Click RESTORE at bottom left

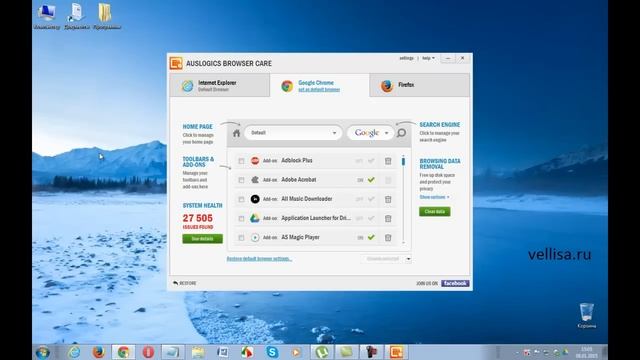(x=184, y=283)
